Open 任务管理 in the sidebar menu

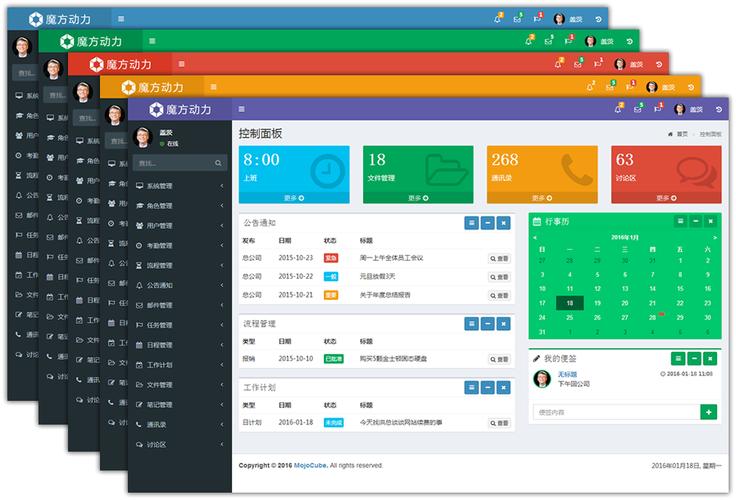tap(180, 325)
